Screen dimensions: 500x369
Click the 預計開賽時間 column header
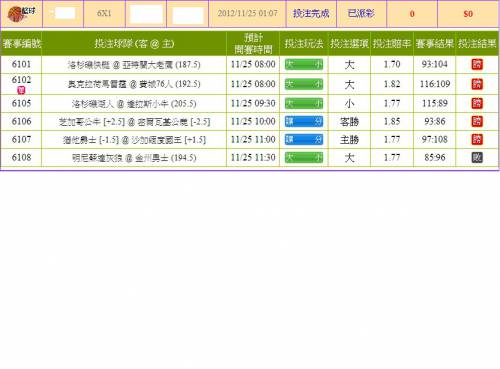(253, 43)
